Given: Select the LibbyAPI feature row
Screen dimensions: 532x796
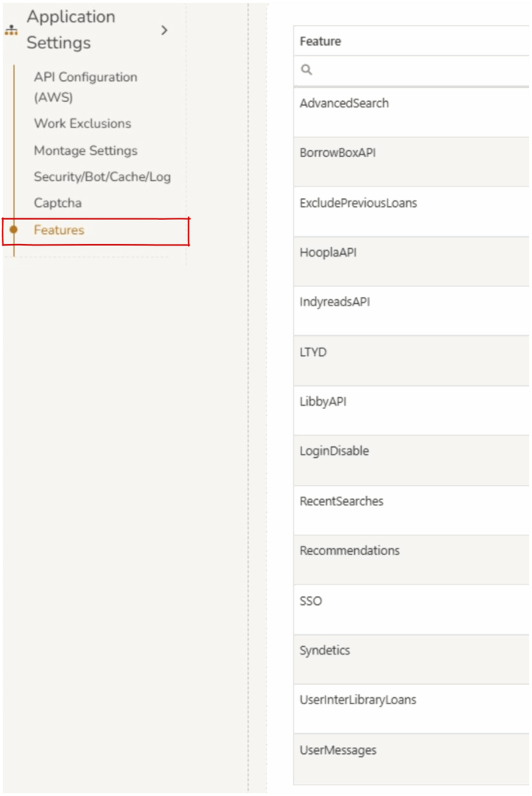Looking at the screenshot, I should coord(325,402).
